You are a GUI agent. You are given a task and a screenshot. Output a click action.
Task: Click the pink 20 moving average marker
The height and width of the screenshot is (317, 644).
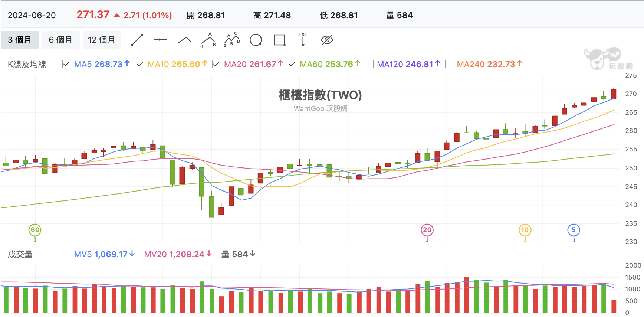[x=427, y=230]
